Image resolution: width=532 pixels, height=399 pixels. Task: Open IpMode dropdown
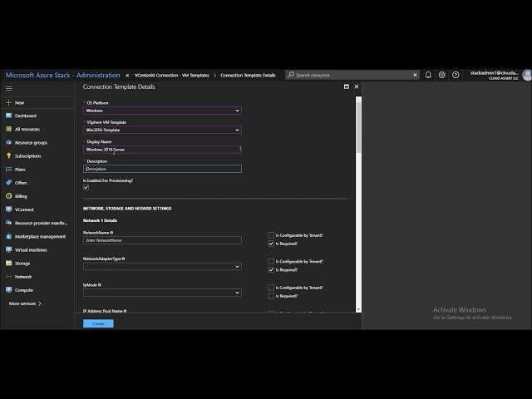pos(163,293)
